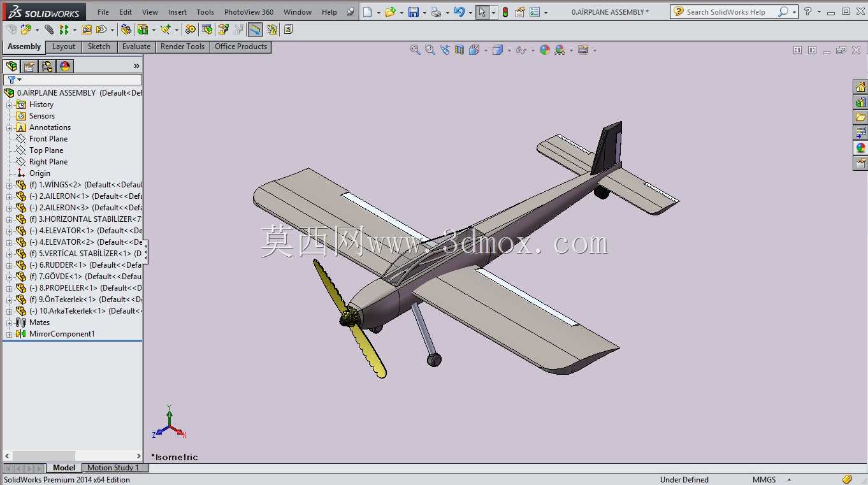Click the Undo arrow icon

(459, 12)
